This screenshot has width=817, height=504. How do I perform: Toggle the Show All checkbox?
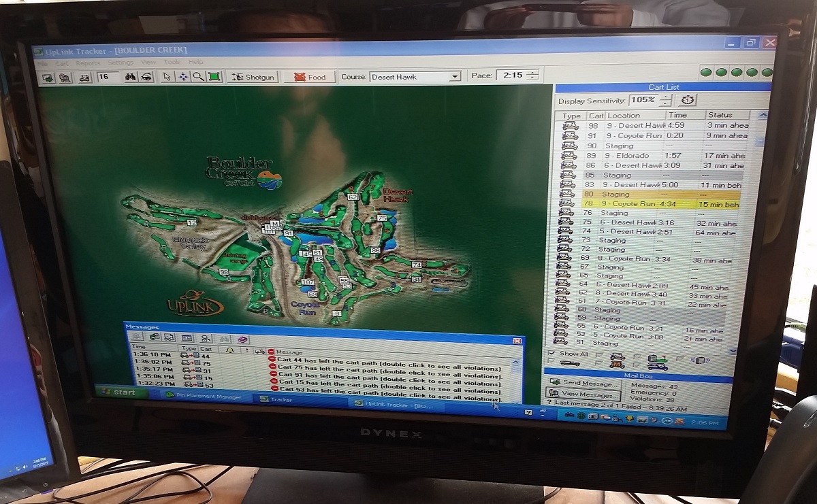(x=551, y=353)
